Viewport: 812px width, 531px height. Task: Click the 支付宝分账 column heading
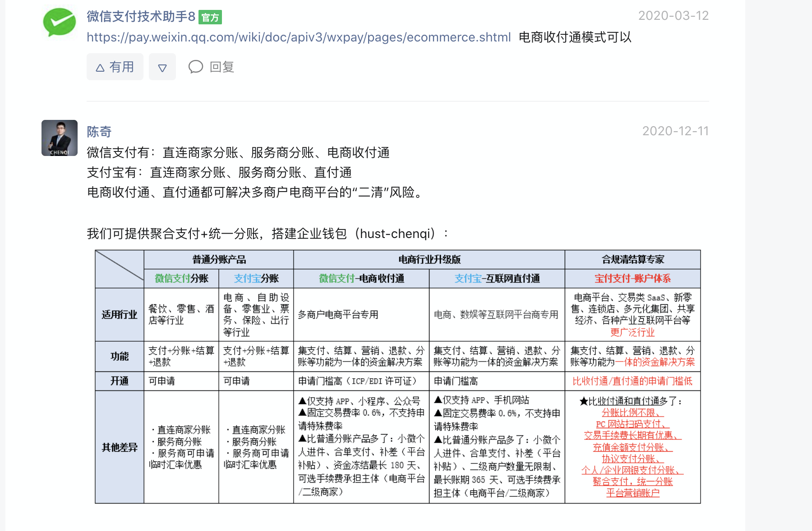(256, 279)
